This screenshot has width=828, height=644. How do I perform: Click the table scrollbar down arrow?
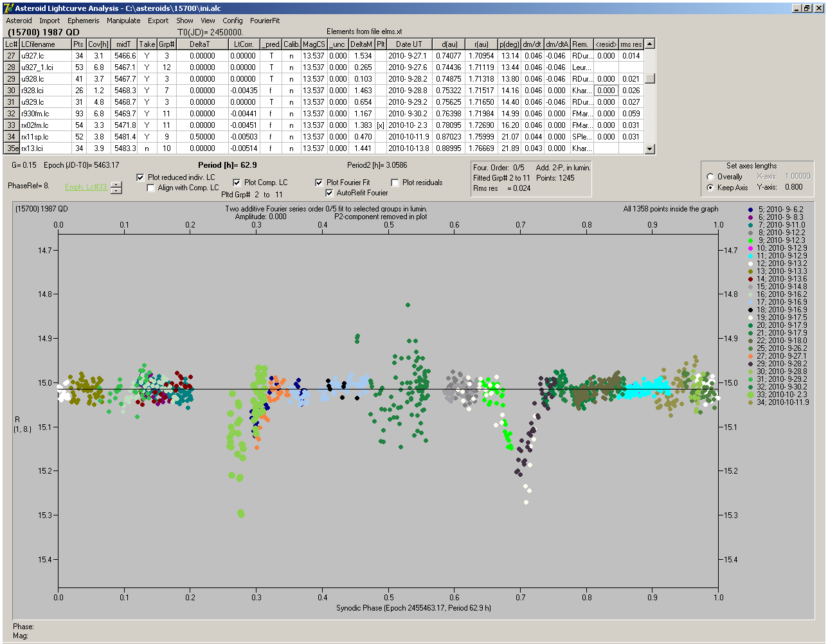tap(650, 148)
